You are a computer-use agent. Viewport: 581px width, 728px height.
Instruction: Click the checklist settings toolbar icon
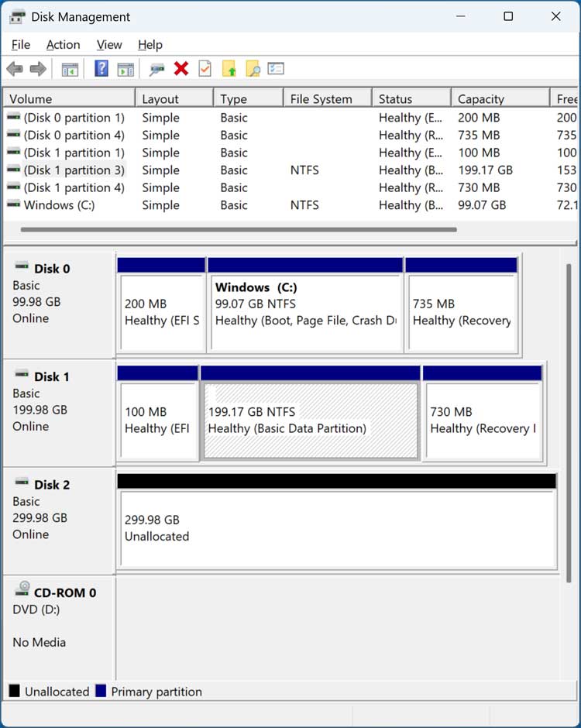(276, 69)
